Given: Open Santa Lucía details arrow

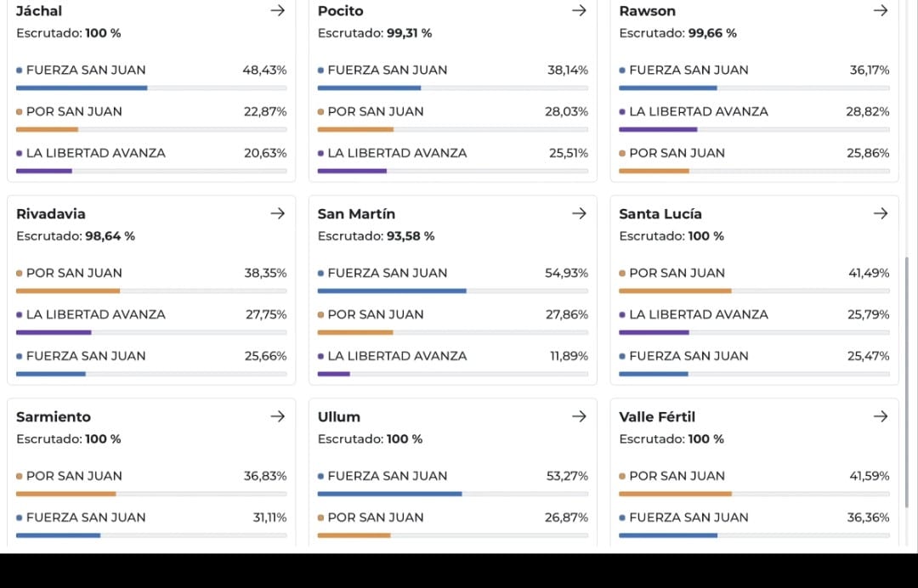Looking at the screenshot, I should click(881, 213).
